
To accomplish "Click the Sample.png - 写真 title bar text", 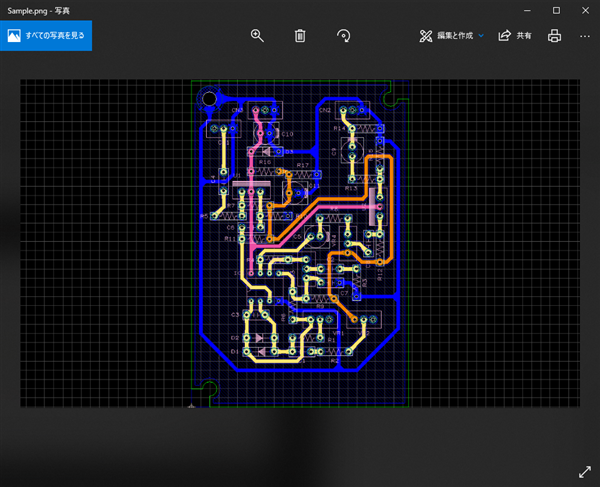I will point(38,9).
